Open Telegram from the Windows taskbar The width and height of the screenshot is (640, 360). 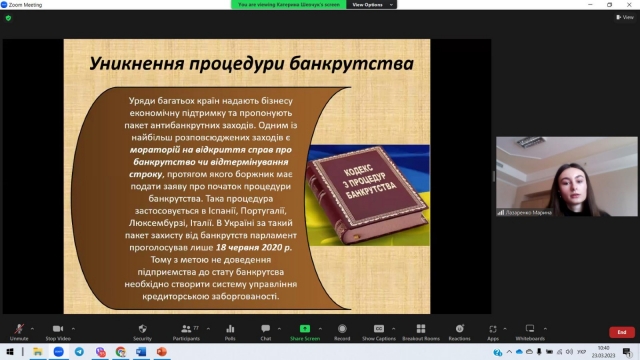point(79,351)
